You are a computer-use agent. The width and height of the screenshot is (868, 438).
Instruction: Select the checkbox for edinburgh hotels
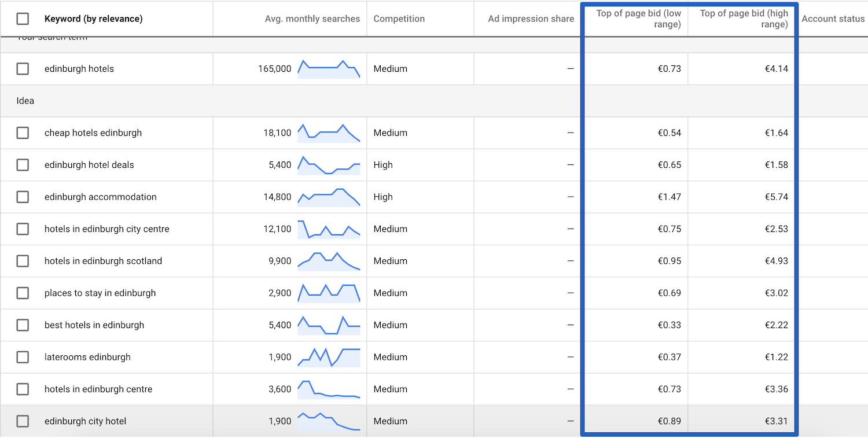23,69
